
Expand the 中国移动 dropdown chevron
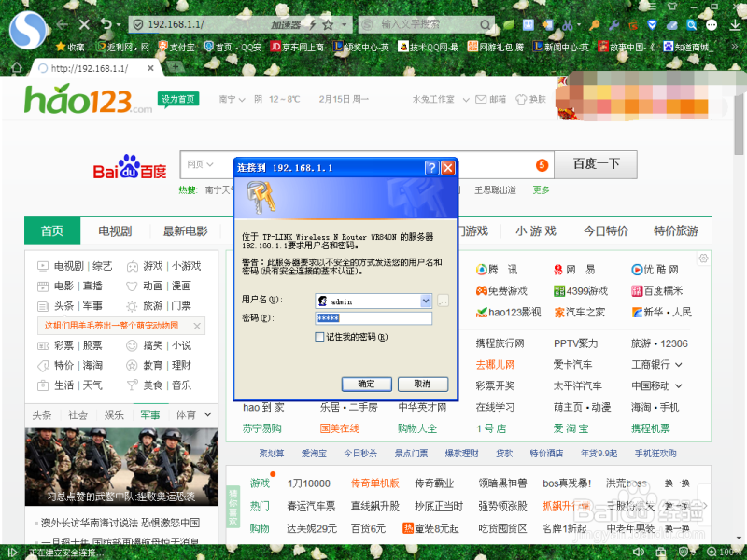tap(679, 385)
